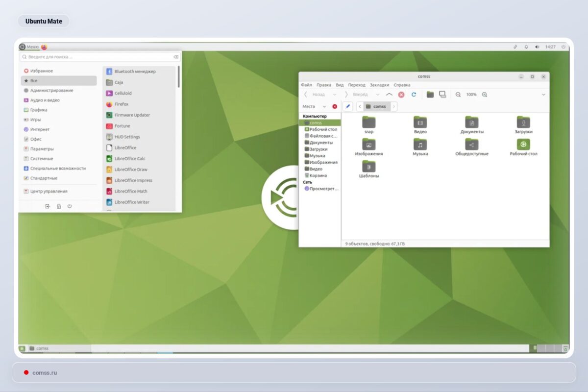Image resolution: width=588 pixels, height=392 pixels.
Task: Toggle the pencil icon to edit location path
Action: 348,106
